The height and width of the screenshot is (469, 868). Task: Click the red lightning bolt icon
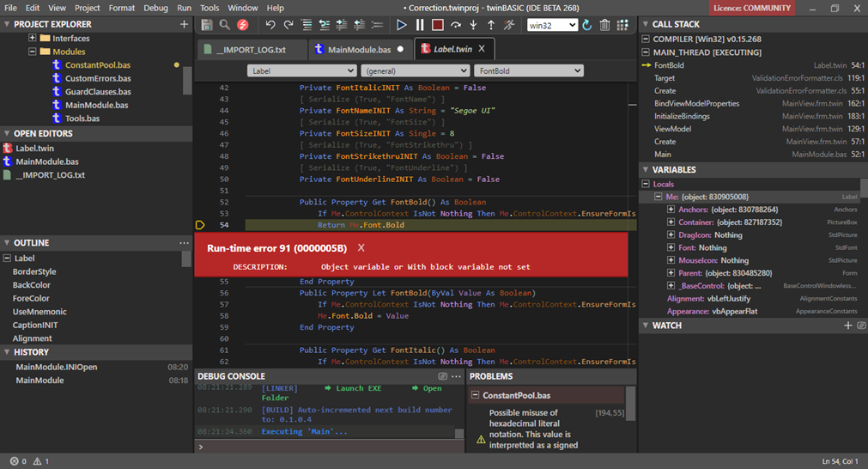tap(242, 25)
